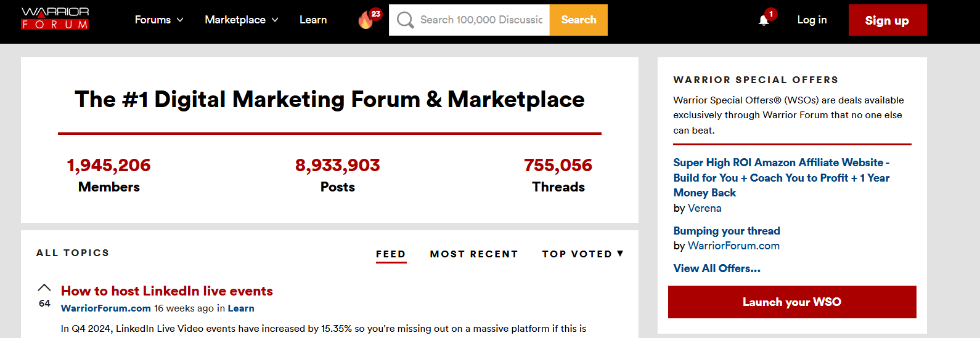Open the How to host LinkedIn live events thread
Image resolution: width=980 pixels, height=338 pixels.
tap(166, 291)
